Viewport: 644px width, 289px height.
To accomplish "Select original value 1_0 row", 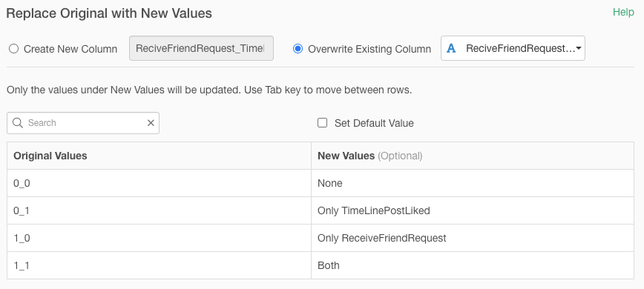I will 159,238.
